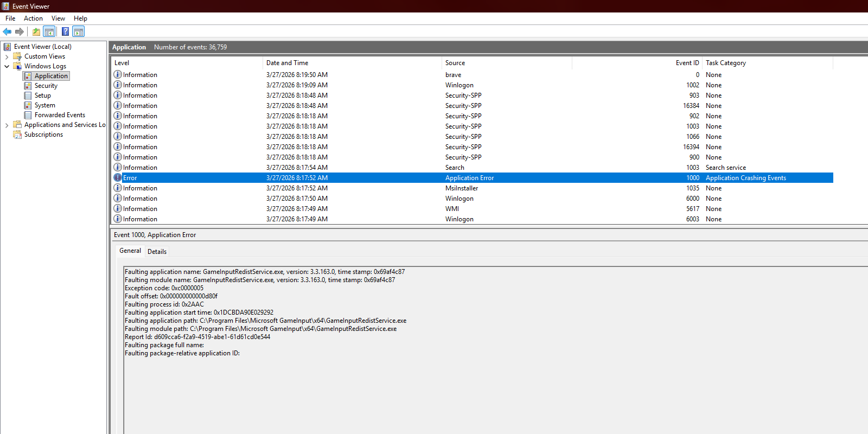868x434 pixels.
Task: Click the Exception code line in event details
Action: [164, 288]
